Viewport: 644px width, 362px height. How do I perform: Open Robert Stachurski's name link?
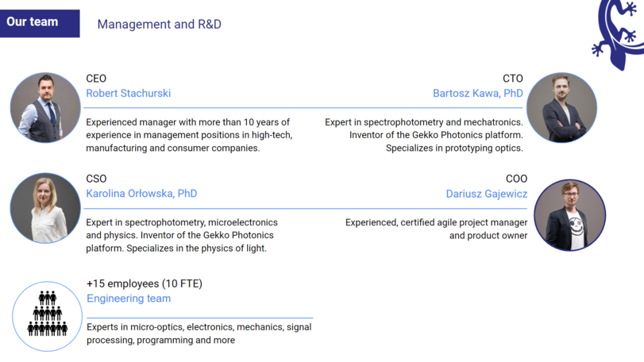128,93
